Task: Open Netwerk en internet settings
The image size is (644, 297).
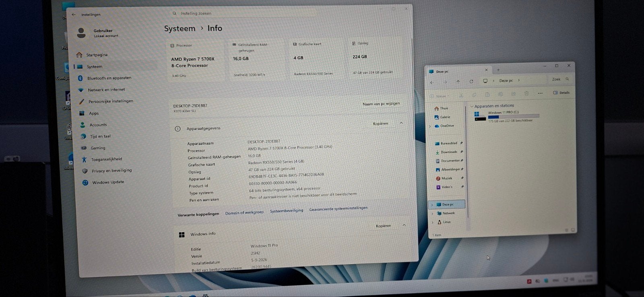Action: [x=106, y=90]
